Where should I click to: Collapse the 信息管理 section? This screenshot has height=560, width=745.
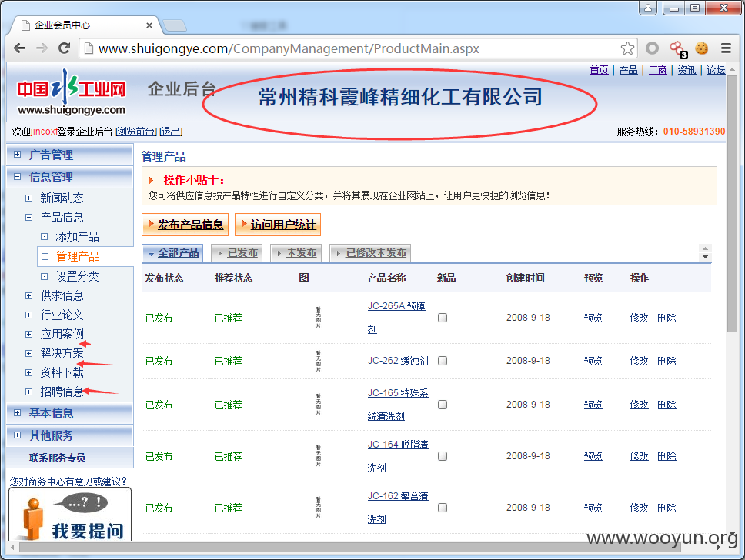[18, 177]
